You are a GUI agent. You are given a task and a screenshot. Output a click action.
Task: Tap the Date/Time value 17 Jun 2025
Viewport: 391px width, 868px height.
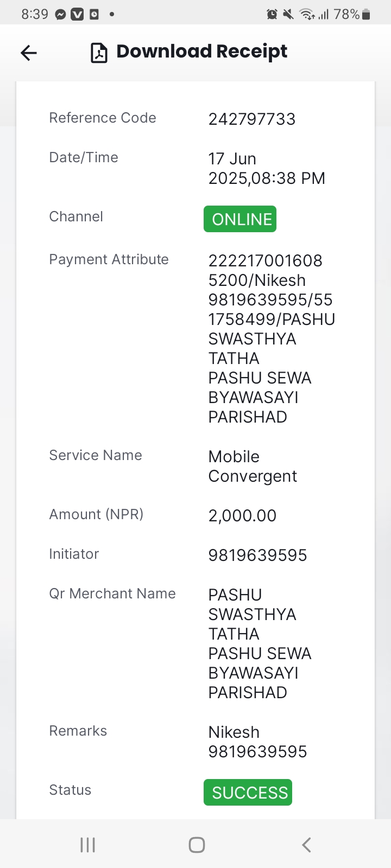click(x=267, y=168)
